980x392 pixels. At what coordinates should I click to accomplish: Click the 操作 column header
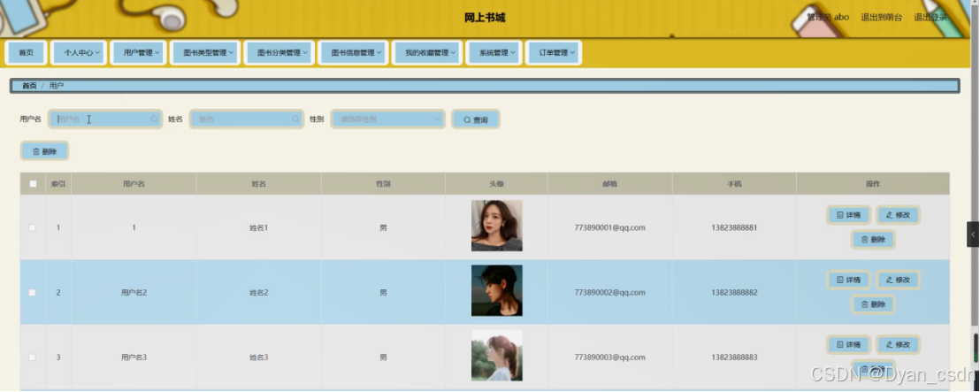873,184
